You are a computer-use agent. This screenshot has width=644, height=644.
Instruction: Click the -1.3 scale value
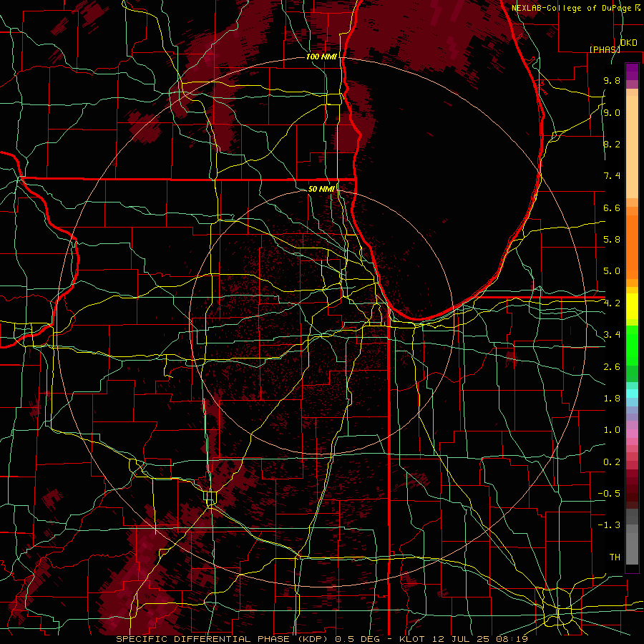point(609,525)
